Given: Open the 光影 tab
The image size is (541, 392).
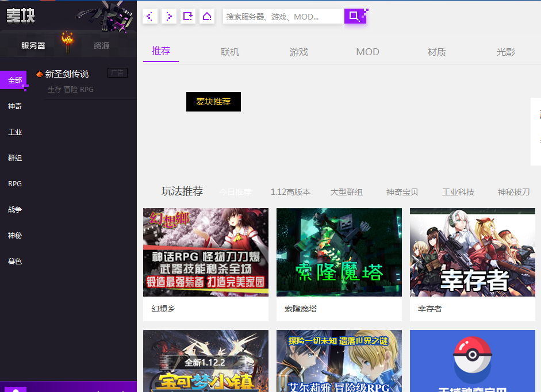Looking at the screenshot, I should click(505, 52).
